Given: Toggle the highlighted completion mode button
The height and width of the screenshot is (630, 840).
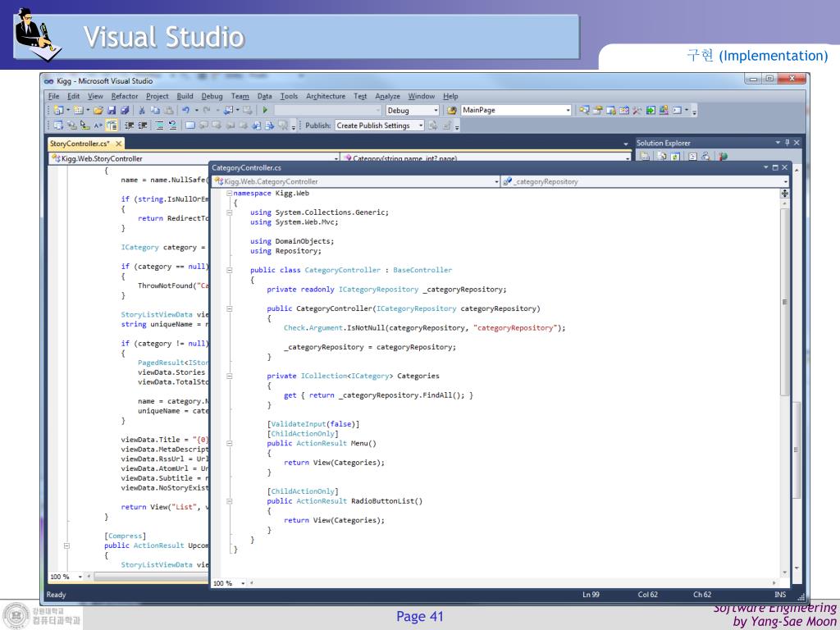Looking at the screenshot, I should [112, 126].
